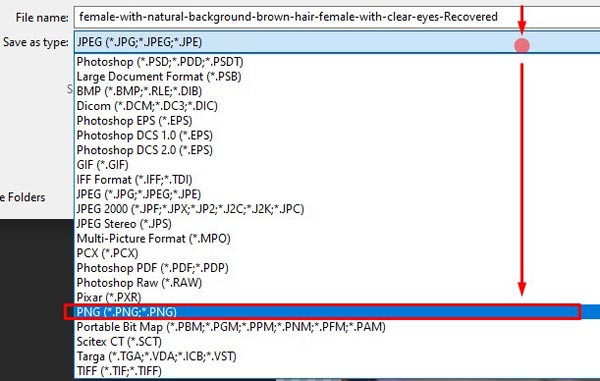Choose Dicom (*.DCM;*.DC3;*.DIC) format
This screenshot has width=600, height=381.
[337, 106]
